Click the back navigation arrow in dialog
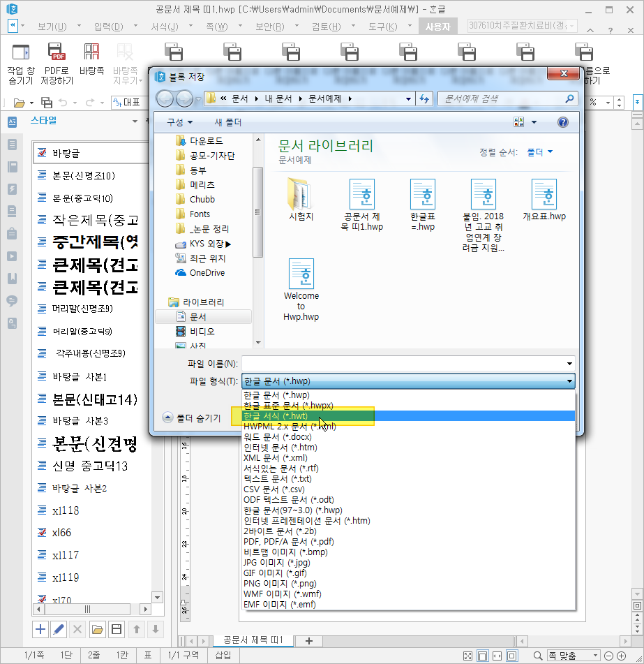 click(x=165, y=99)
